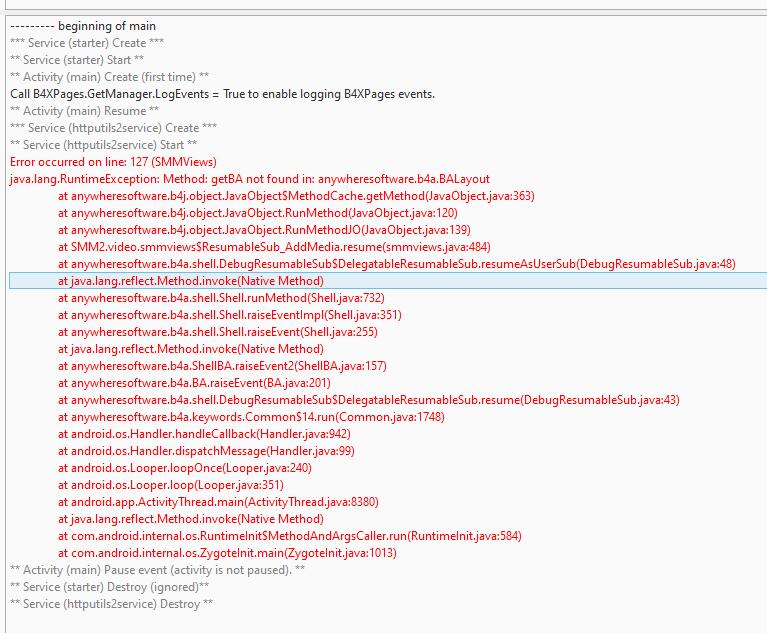Select 'Activity (main) Pause event' log line
Viewport: 767px width, 633px height.
pyautogui.click(x=158, y=570)
